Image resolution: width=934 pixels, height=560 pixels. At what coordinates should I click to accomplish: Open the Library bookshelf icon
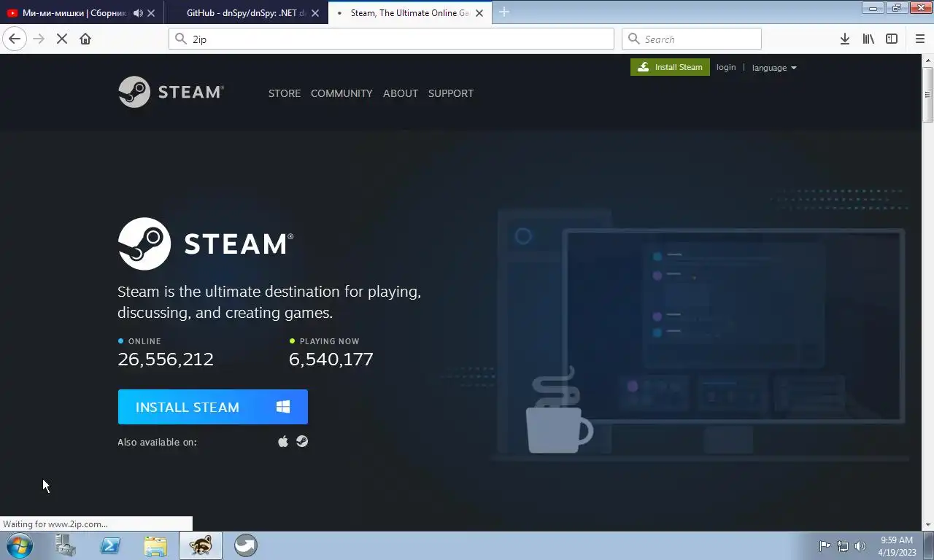[x=868, y=39]
